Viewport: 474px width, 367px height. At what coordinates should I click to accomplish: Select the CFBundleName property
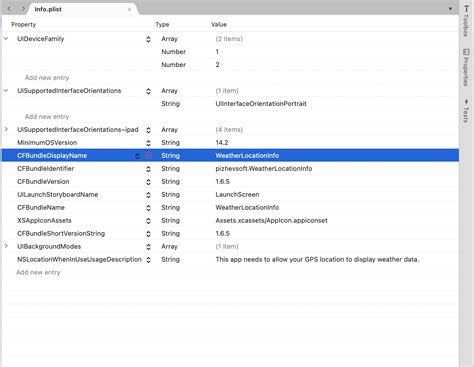tap(41, 207)
